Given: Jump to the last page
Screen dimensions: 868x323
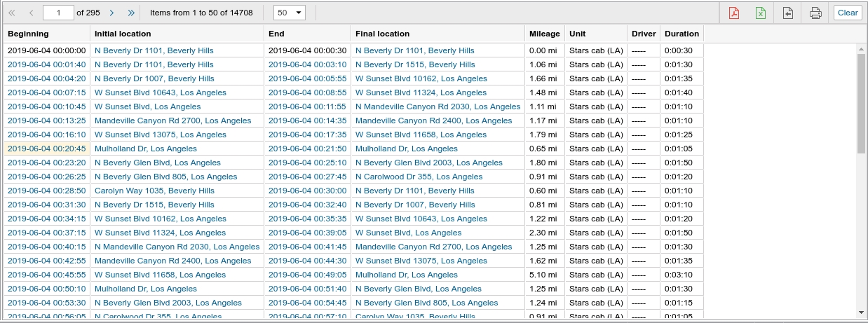Looking at the screenshot, I should [131, 13].
